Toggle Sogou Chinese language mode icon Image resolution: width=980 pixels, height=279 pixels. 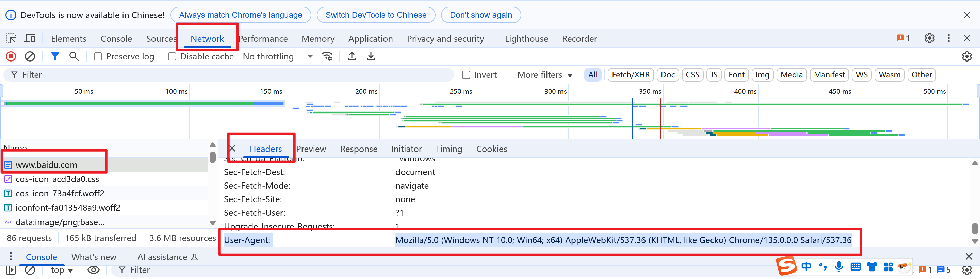[x=806, y=267]
